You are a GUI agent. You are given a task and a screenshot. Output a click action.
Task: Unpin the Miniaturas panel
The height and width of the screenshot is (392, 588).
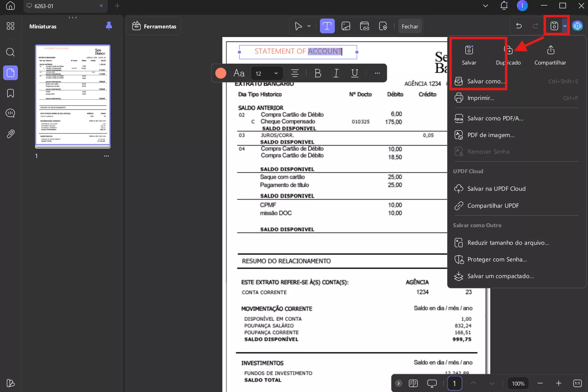pyautogui.click(x=109, y=26)
